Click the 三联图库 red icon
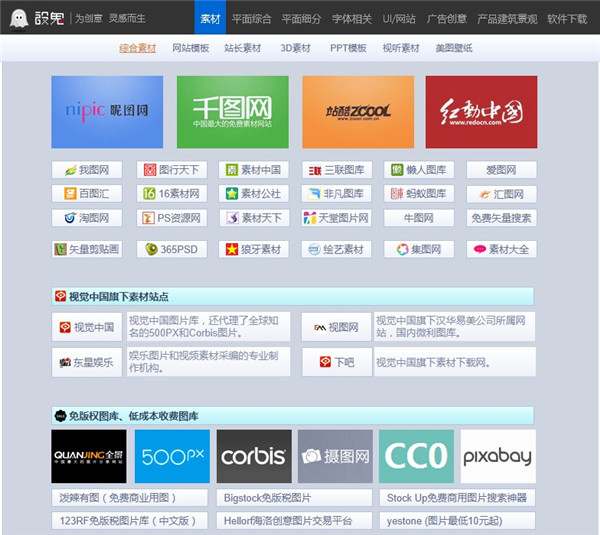The image size is (600, 535). tap(315, 170)
